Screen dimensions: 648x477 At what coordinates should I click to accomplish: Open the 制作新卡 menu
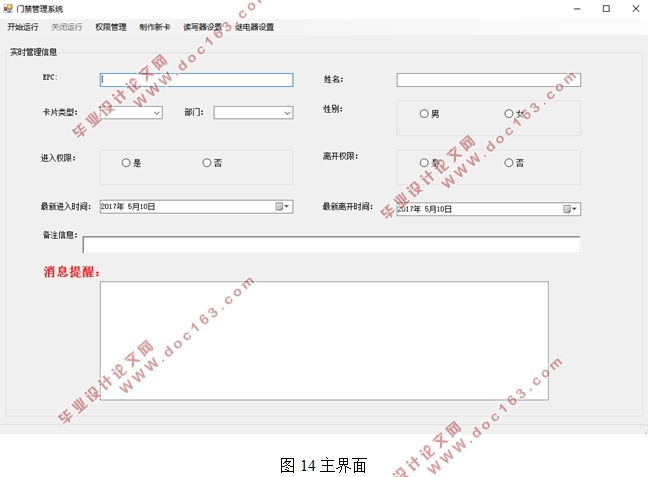coord(155,27)
